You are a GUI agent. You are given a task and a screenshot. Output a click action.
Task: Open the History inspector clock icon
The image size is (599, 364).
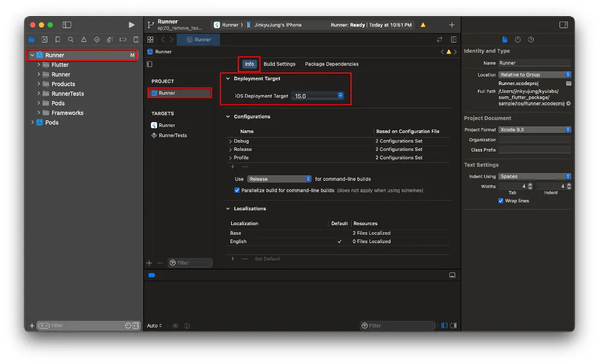pyautogui.click(x=518, y=40)
